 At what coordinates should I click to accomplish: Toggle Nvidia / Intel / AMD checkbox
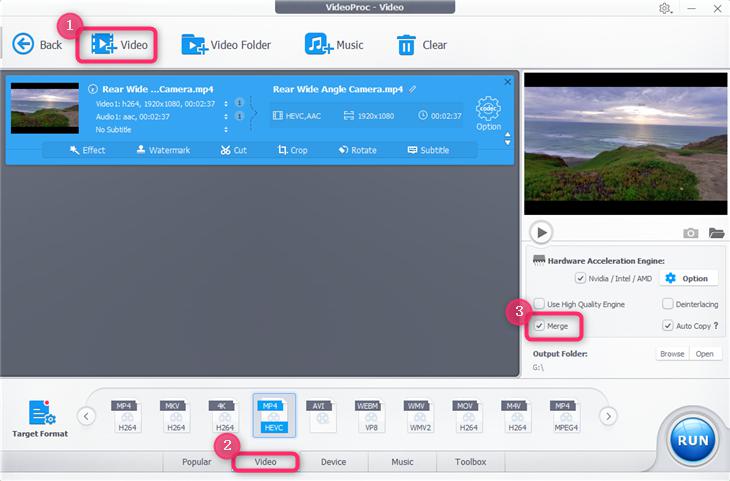pos(580,278)
